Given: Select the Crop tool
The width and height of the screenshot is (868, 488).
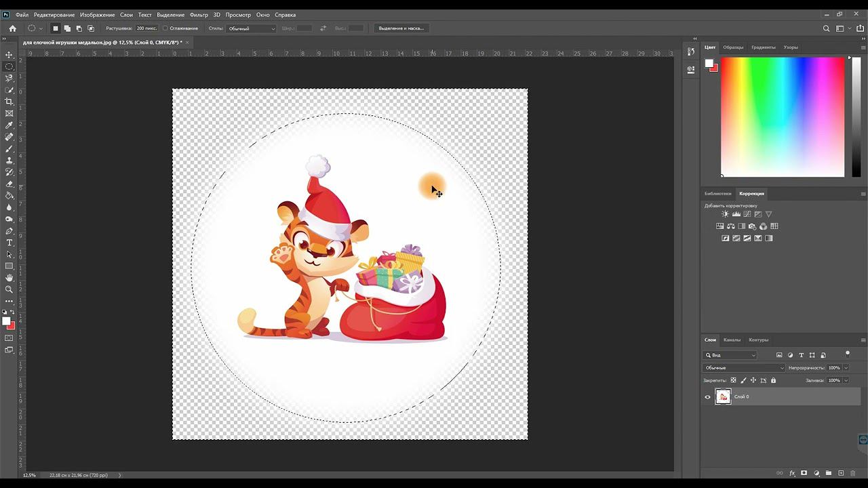Looking at the screenshot, I should (9, 102).
